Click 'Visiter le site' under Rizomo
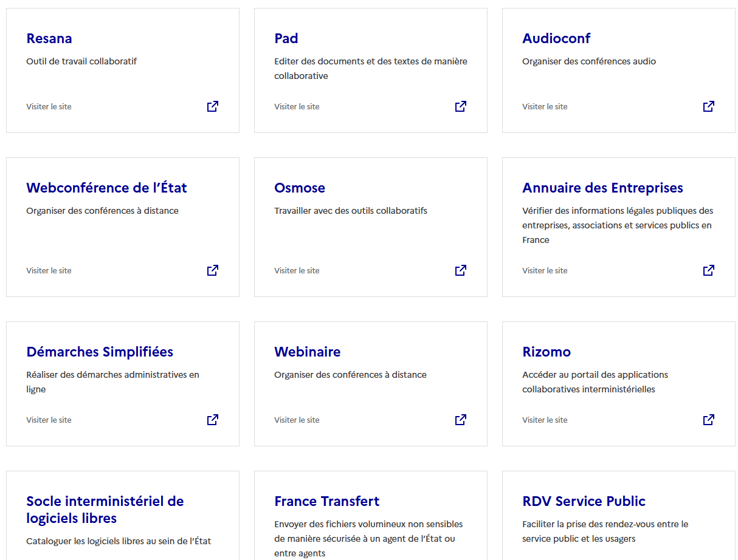Viewport: 738px width, 560px height. 545,420
